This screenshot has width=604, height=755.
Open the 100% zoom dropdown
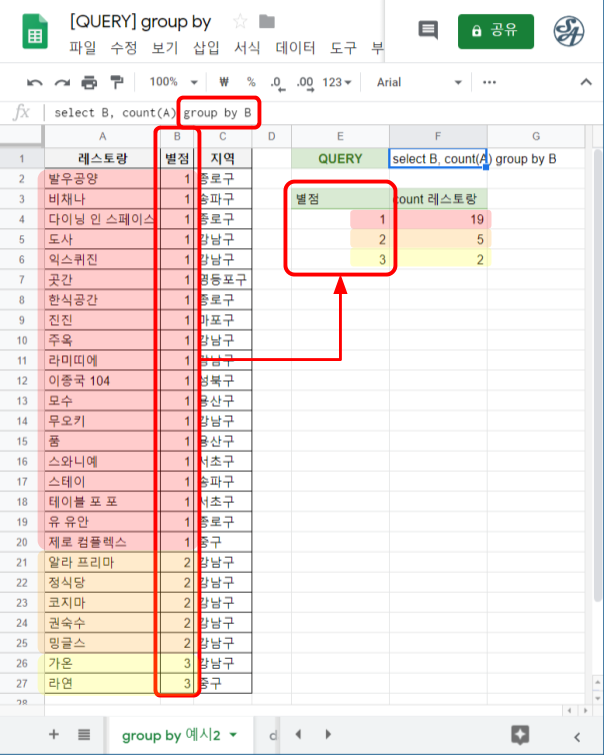(x=173, y=82)
